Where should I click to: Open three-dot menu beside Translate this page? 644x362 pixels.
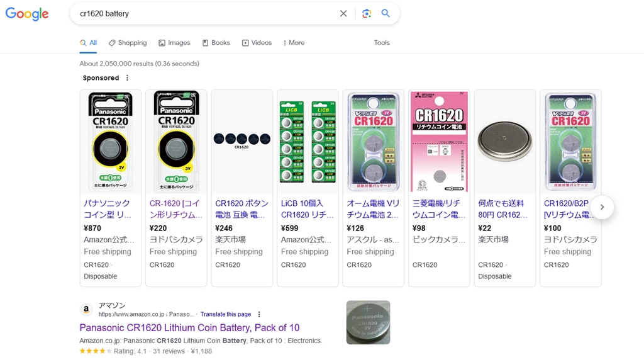point(259,314)
